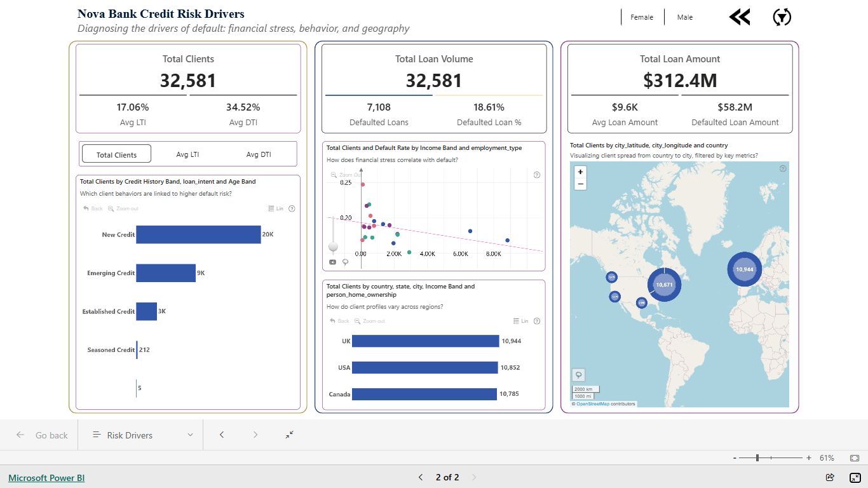Open help icon on Credit History chart
Screen dimensions: 868x488
click(x=292, y=208)
